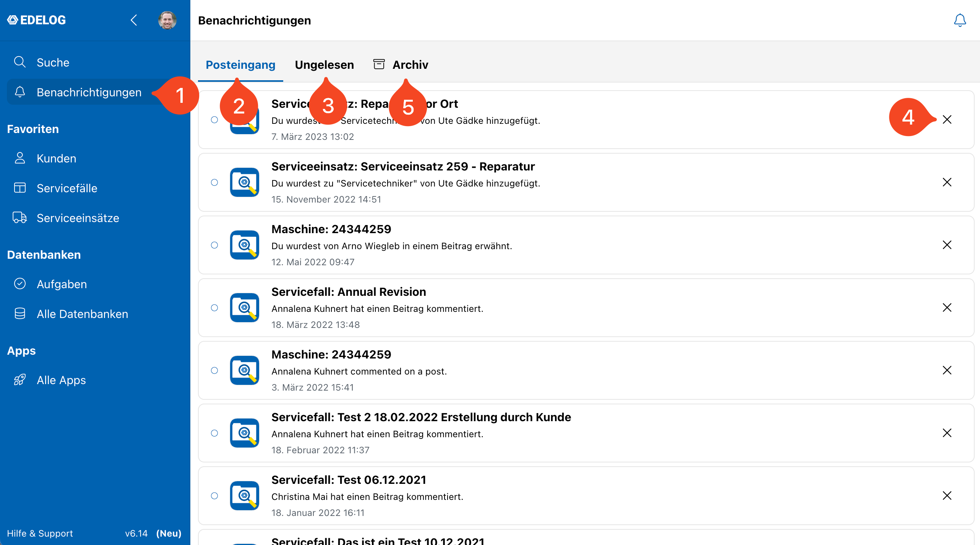Image resolution: width=980 pixels, height=545 pixels.
Task: Dismiss the Test 06.12.2021 notification
Action: (947, 496)
